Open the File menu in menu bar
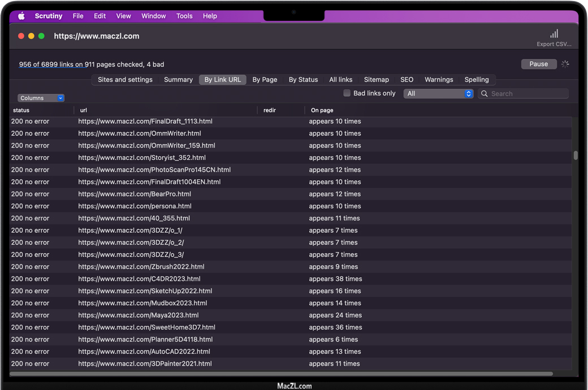This screenshot has height=390, width=588. [78, 16]
